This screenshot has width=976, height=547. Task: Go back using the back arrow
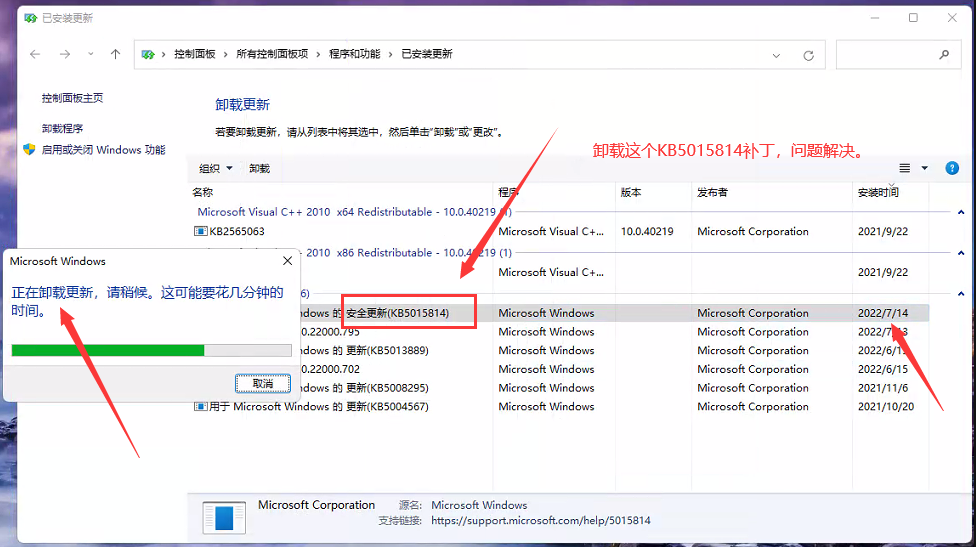tap(35, 55)
